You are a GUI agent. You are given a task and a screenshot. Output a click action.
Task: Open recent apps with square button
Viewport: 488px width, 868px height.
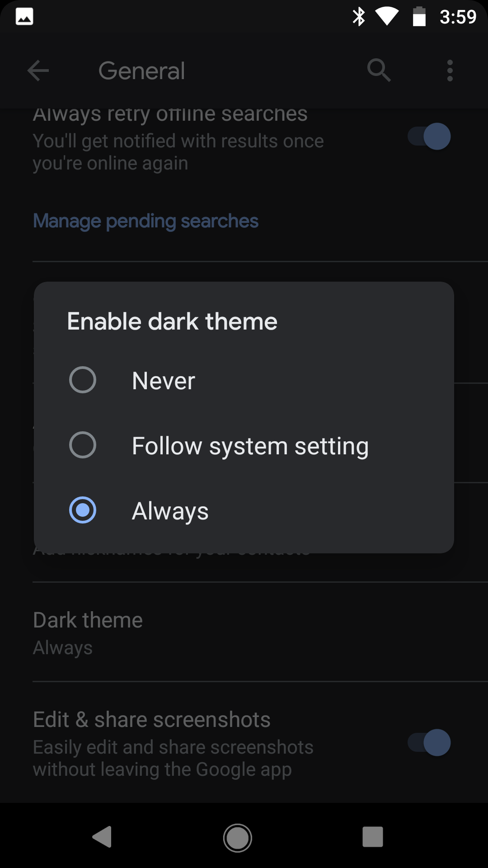pos(373,837)
